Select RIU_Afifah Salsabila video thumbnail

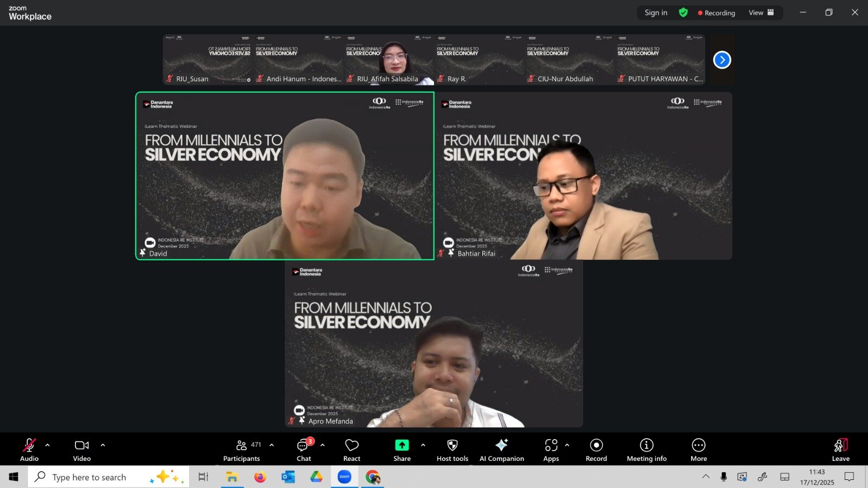388,60
